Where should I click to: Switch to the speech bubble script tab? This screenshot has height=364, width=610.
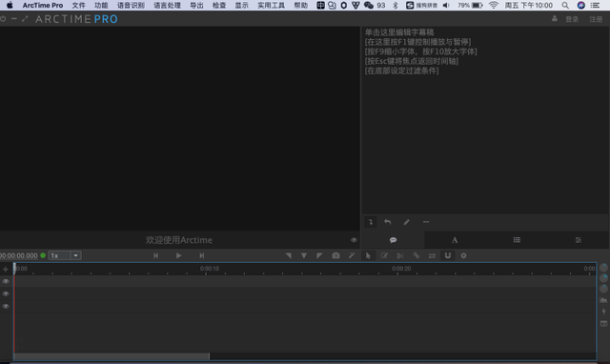[393, 240]
